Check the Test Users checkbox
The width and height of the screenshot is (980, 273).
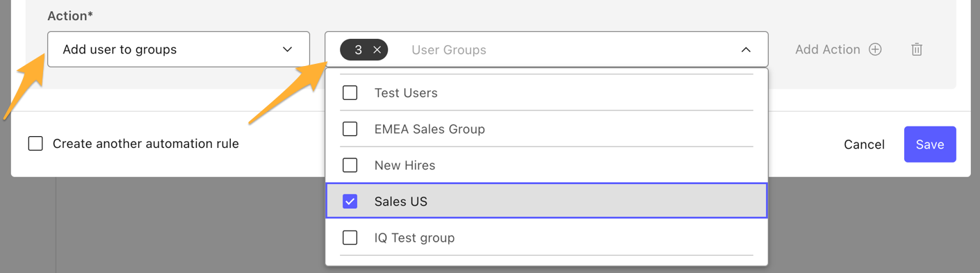[x=350, y=92]
